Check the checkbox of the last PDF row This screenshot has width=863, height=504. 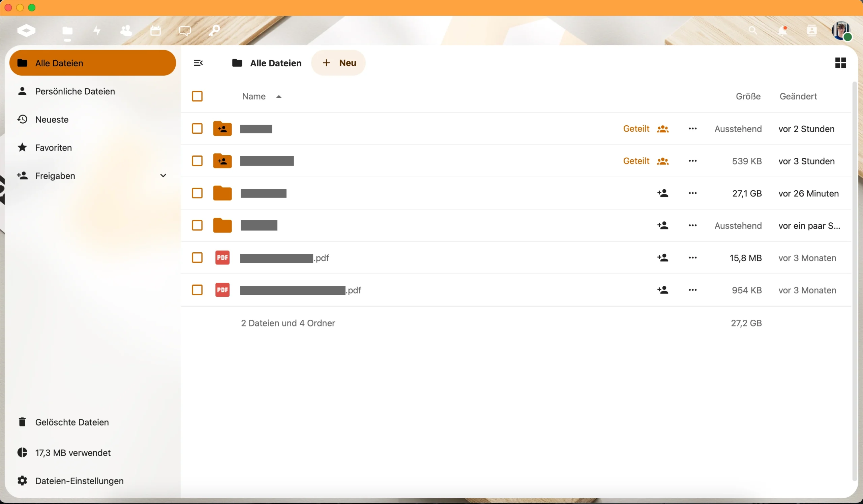click(x=197, y=290)
